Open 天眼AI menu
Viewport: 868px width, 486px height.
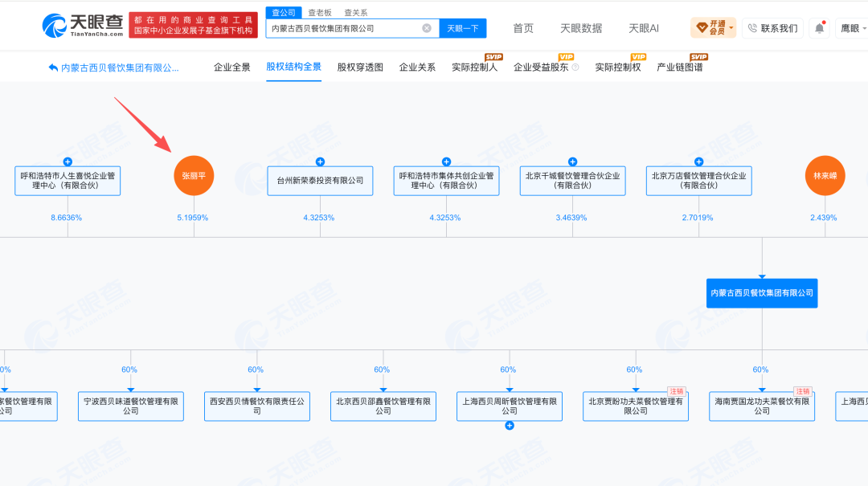643,28
